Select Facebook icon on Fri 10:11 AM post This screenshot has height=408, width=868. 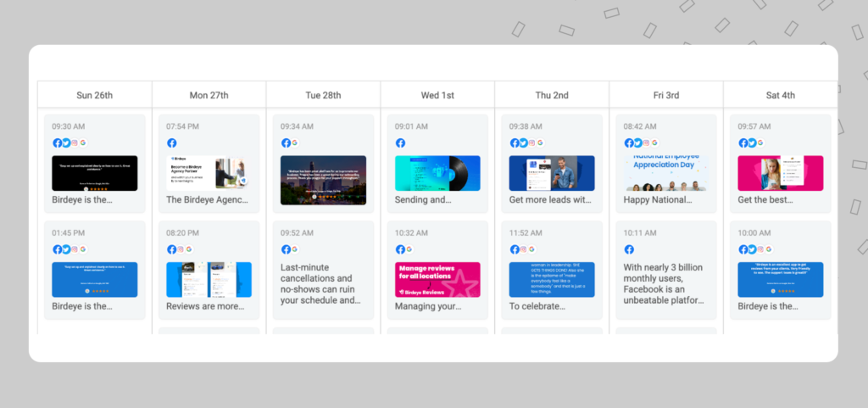(x=629, y=249)
